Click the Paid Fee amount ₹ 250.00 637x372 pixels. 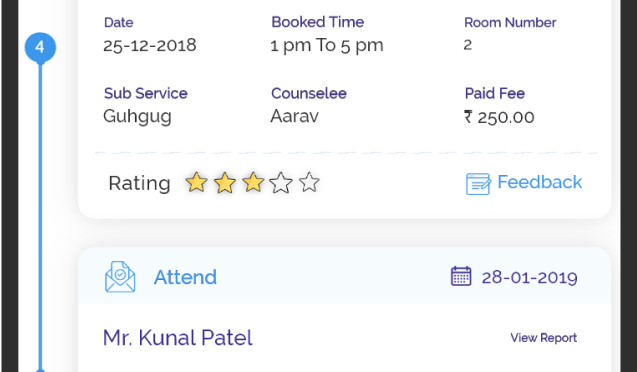point(499,117)
